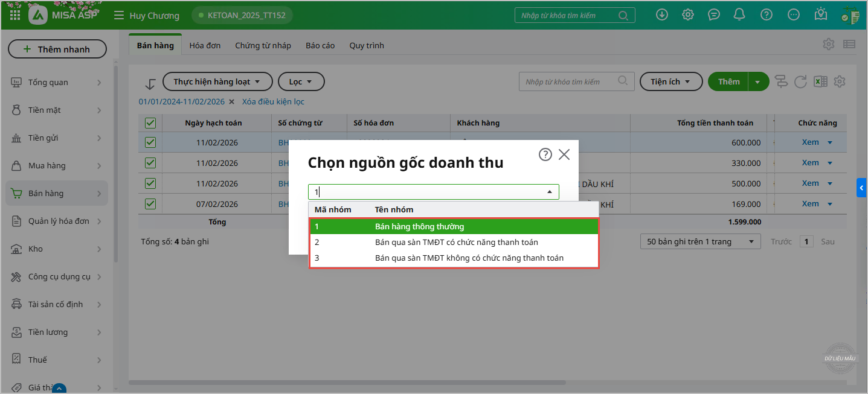Uncheck the first 11/02/2026 row checkbox
The width and height of the screenshot is (868, 394).
[x=150, y=142]
